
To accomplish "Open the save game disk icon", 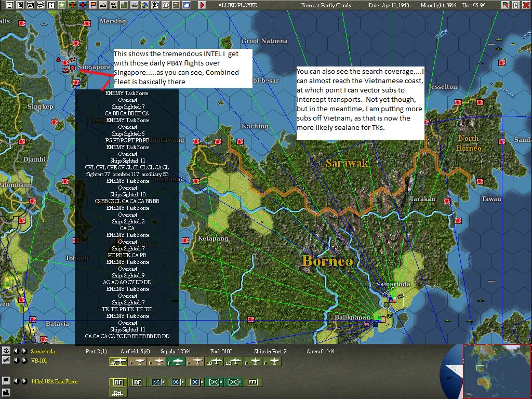I will pos(10,5).
